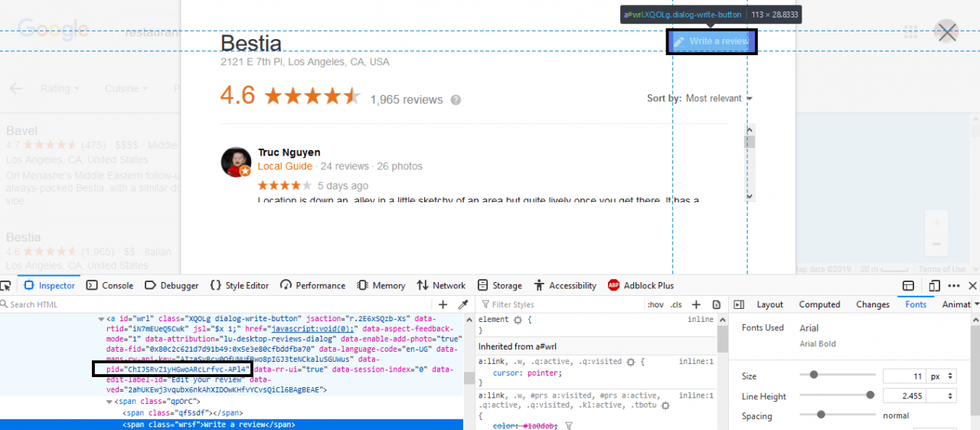
Task: Open Truc Nguyen reviewer profile name
Action: 289,153
